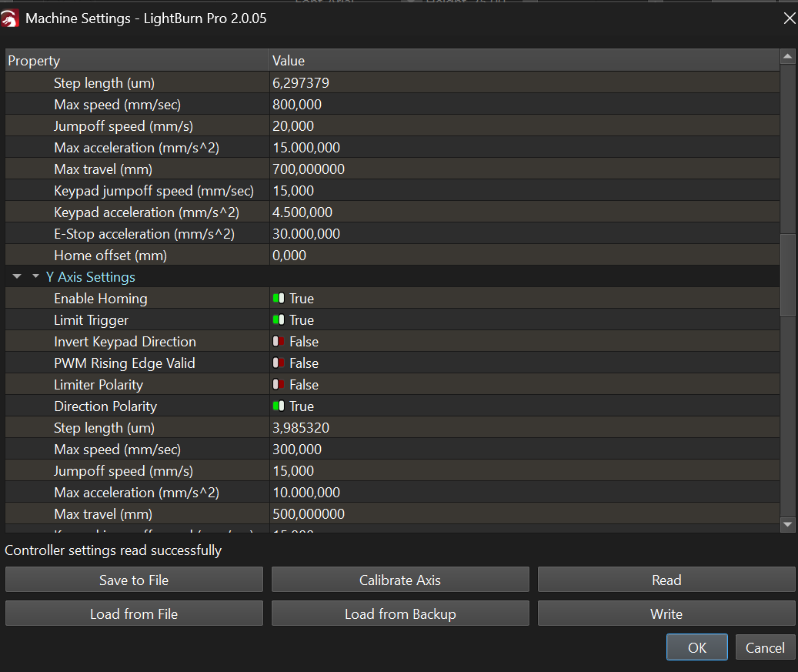The height and width of the screenshot is (672, 798).
Task: Select Max travel value 700,000000
Action: 309,169
